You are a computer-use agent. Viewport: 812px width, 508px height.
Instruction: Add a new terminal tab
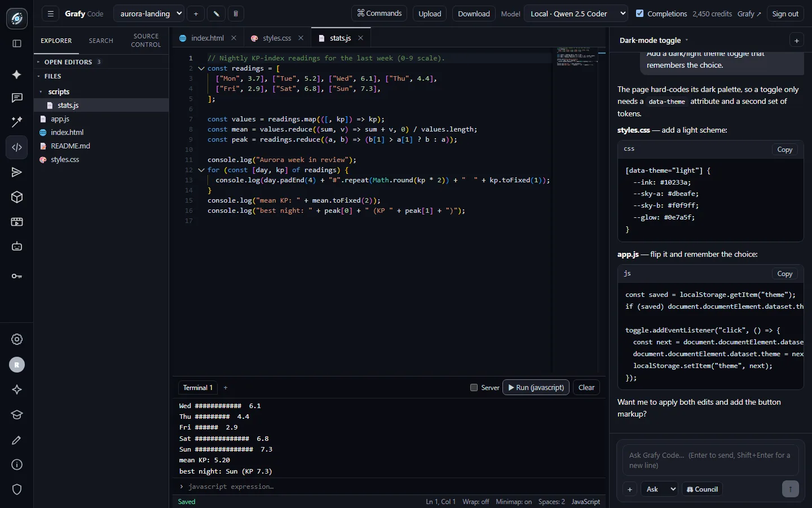[x=226, y=388]
